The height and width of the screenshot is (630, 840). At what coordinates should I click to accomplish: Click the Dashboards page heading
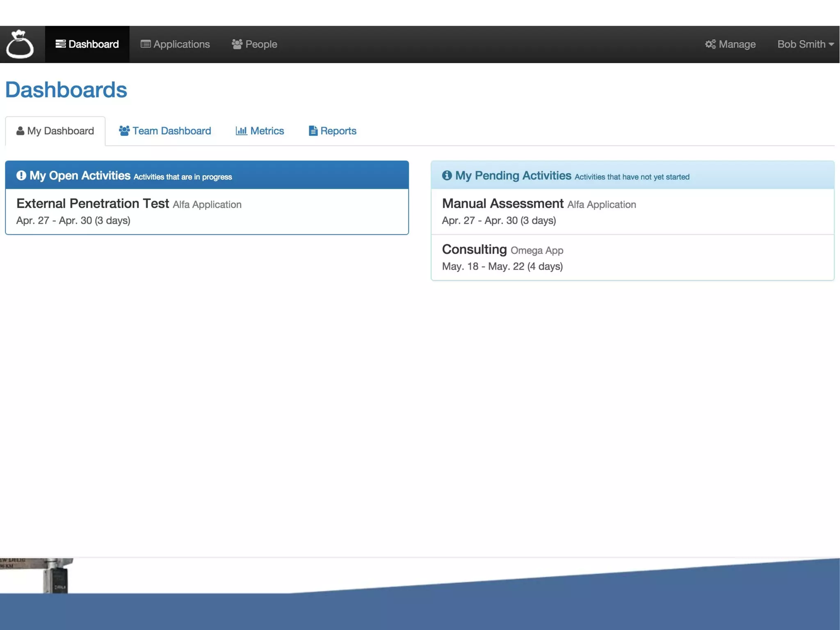(66, 89)
